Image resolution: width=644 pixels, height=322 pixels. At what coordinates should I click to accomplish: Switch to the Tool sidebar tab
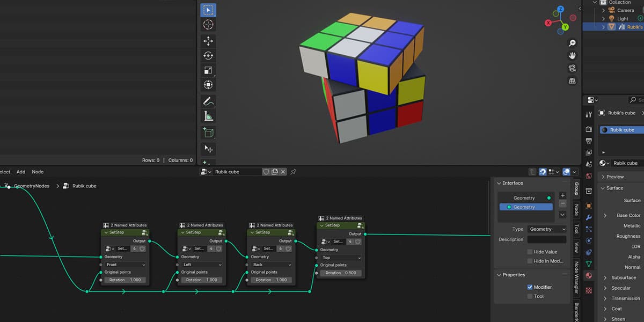point(577,229)
